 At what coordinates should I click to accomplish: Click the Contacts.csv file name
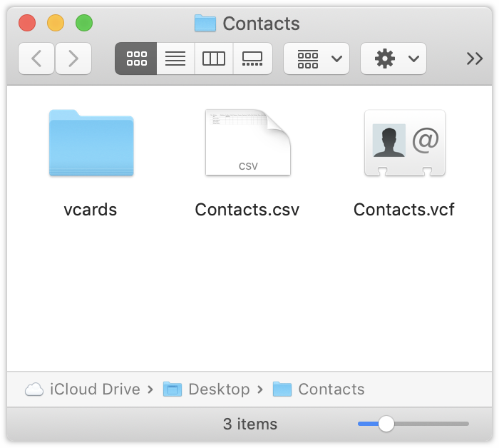click(x=247, y=210)
